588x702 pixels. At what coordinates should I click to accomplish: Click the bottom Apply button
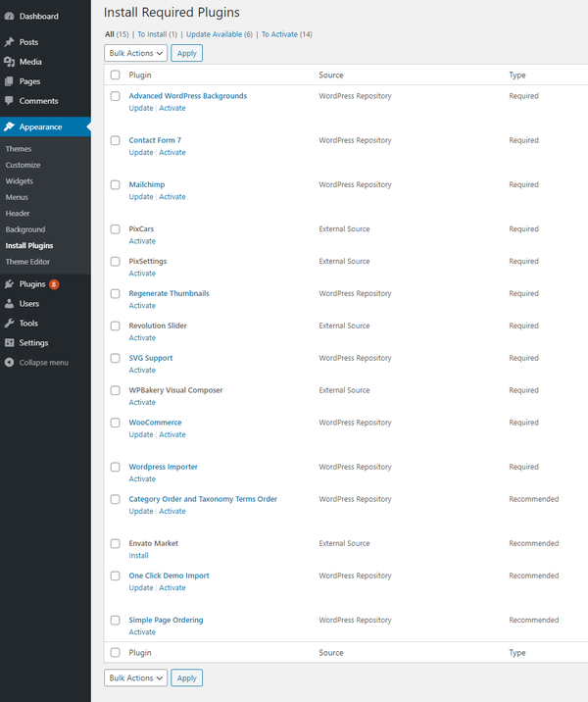coord(186,677)
